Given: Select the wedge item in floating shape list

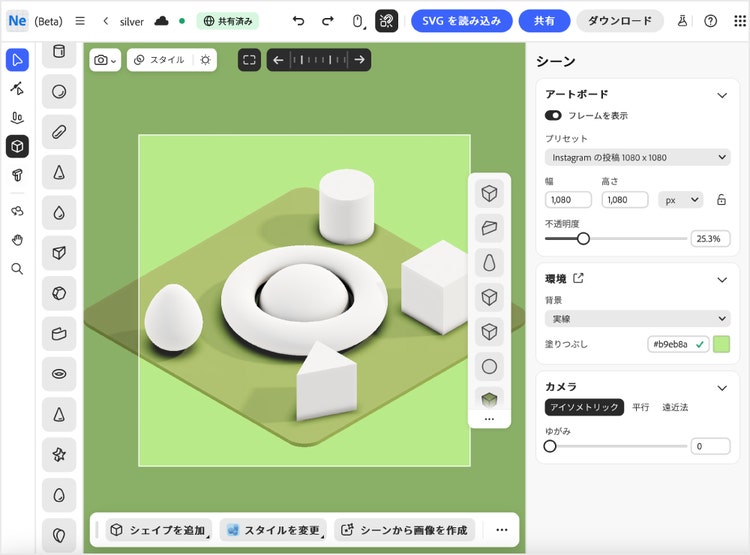Looking at the screenshot, I should point(489,228).
